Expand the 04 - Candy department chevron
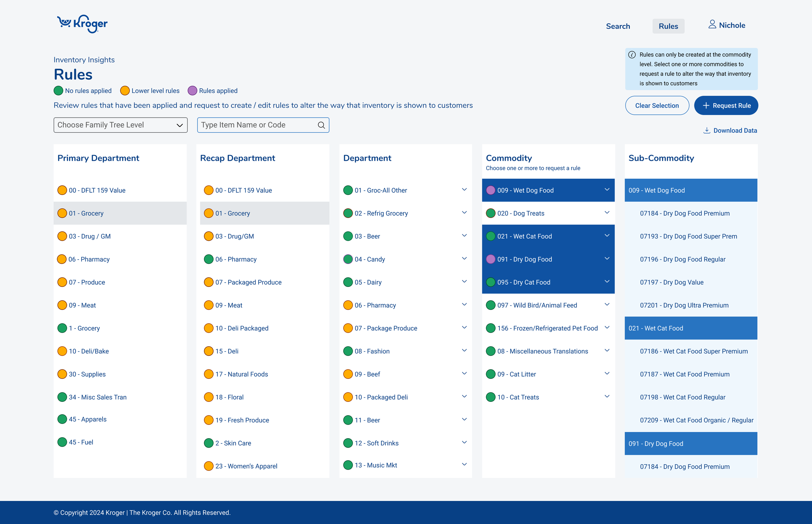 [464, 259]
